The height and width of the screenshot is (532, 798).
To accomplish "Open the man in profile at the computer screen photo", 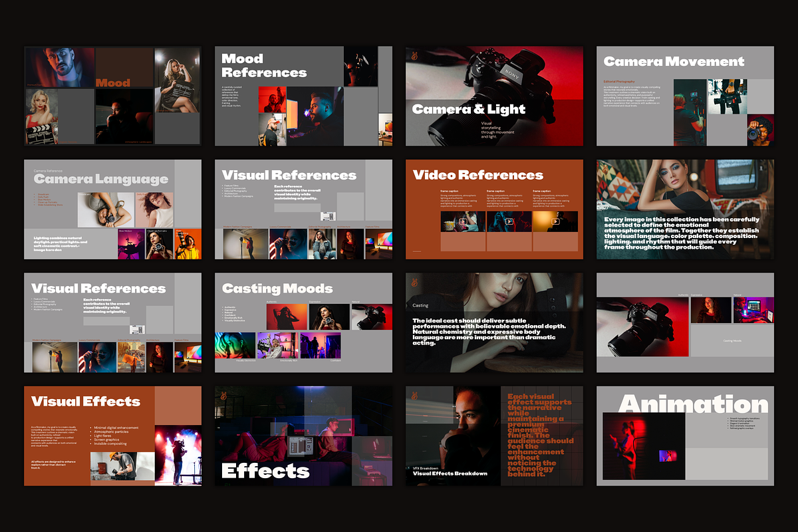I will click(315, 116).
